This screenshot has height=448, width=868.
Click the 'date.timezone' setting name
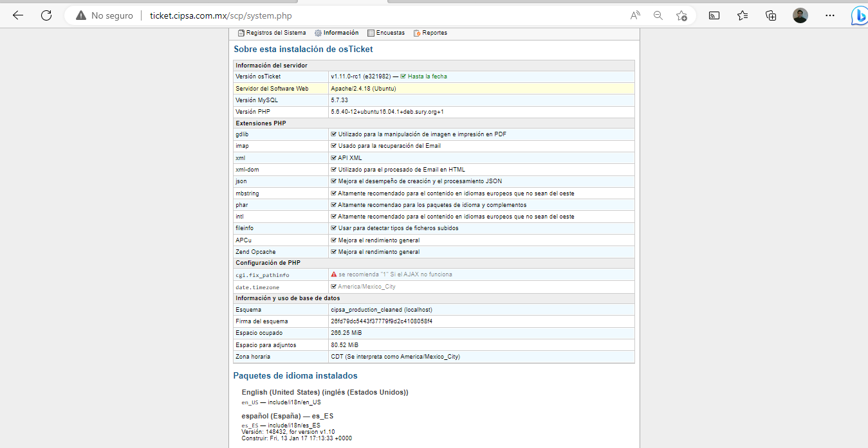point(257,287)
